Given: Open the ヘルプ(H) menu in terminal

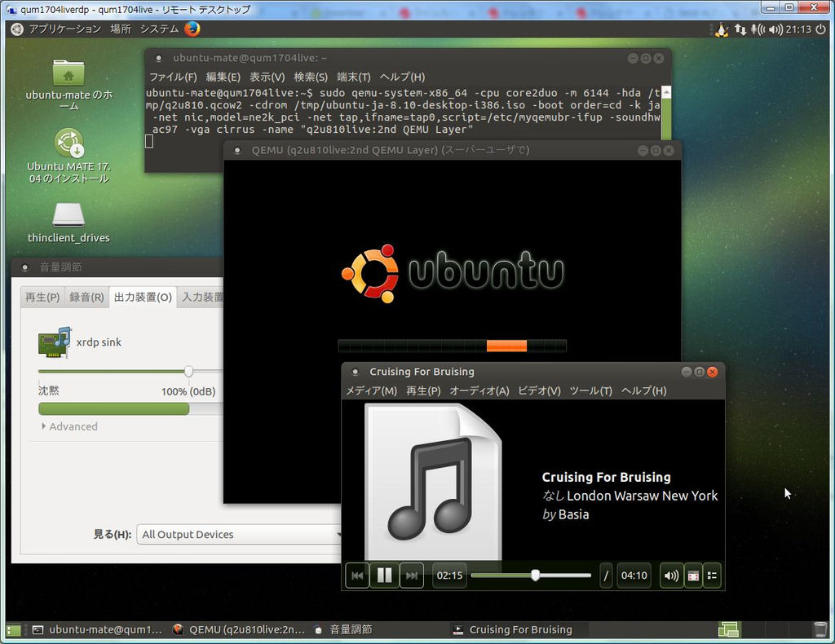Looking at the screenshot, I should click(402, 77).
